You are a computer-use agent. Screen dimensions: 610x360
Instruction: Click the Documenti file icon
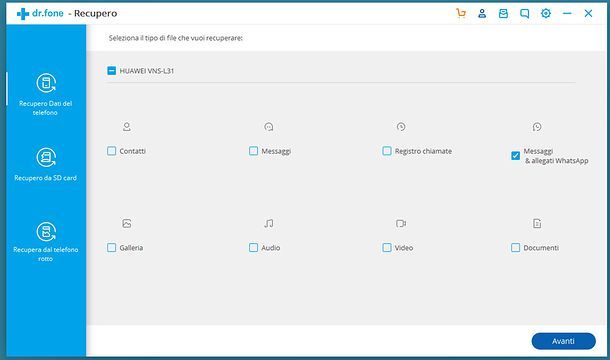click(537, 223)
